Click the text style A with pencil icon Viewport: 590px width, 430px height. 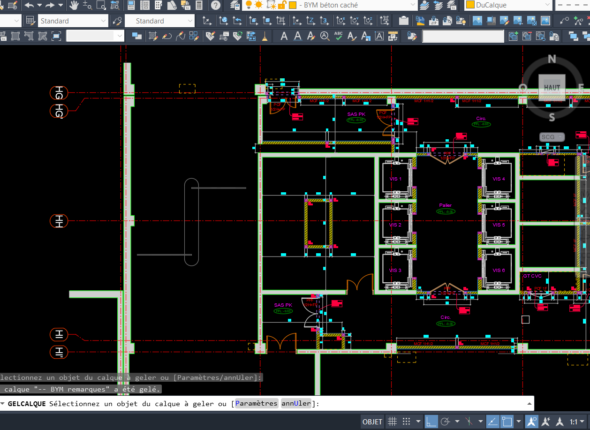pyautogui.click(x=352, y=36)
